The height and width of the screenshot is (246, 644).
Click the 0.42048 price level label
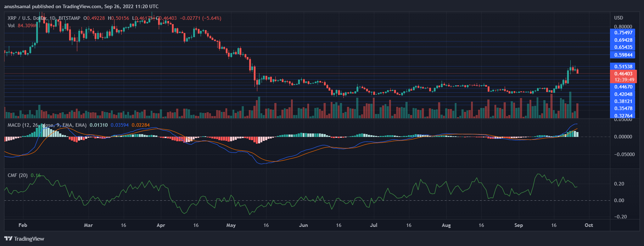click(623, 94)
